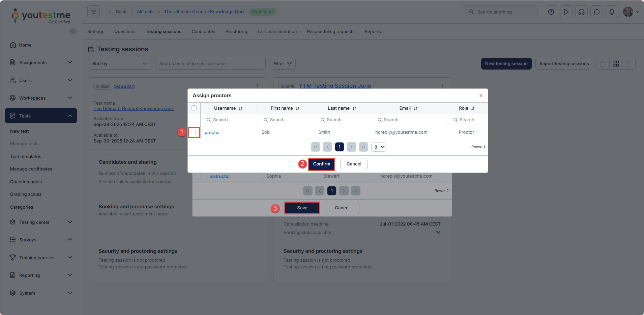Switch to the Candidates tab

(203, 31)
